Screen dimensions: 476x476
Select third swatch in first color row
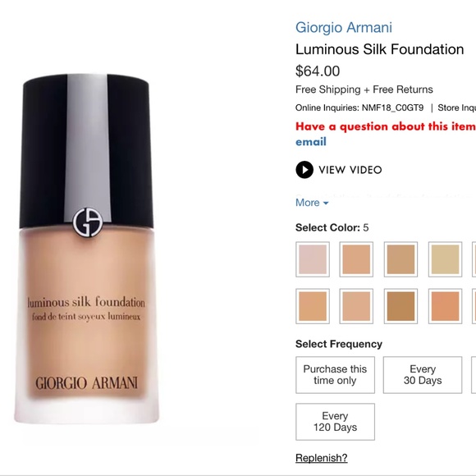pyautogui.click(x=400, y=259)
